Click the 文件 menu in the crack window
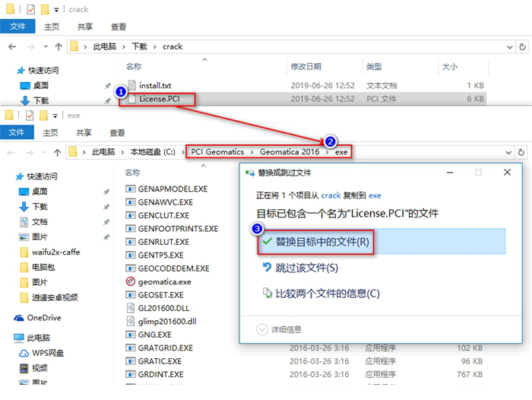This screenshot has width=532, height=400. point(16,26)
